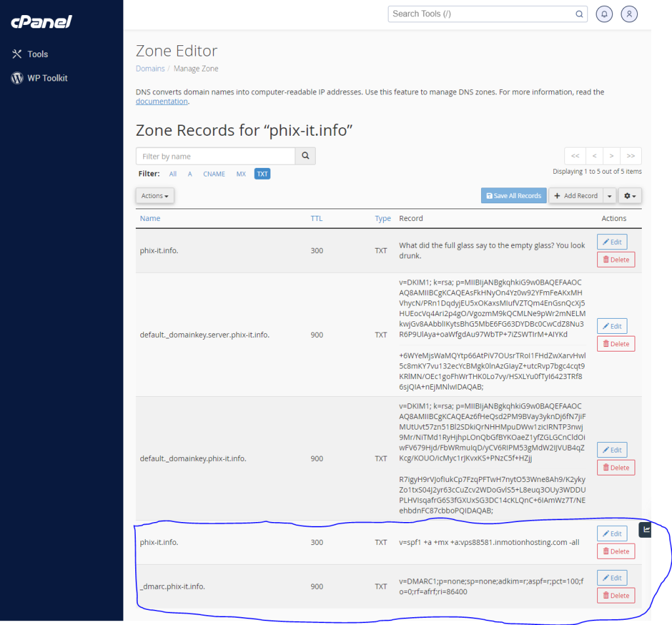Open the statistics chart side tab icon
This screenshot has height=625, width=672.
(x=646, y=530)
